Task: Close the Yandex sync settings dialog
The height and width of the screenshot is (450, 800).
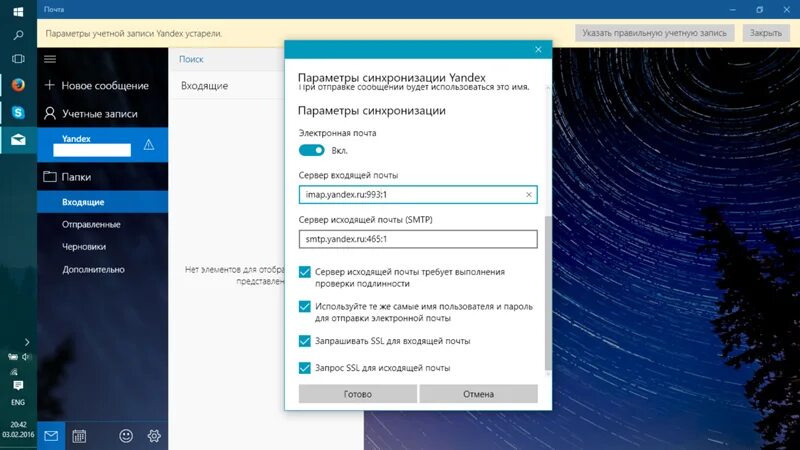Action: [538, 49]
